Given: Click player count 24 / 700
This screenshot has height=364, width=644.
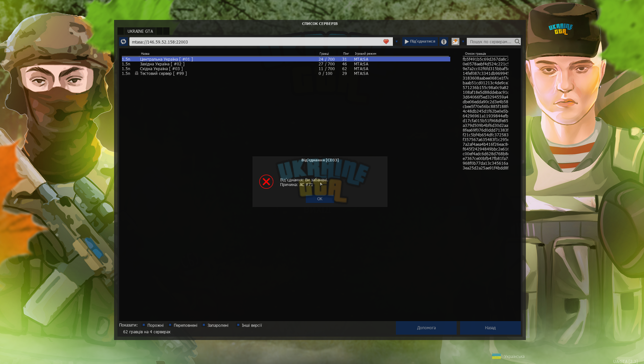Looking at the screenshot, I should pos(327,59).
